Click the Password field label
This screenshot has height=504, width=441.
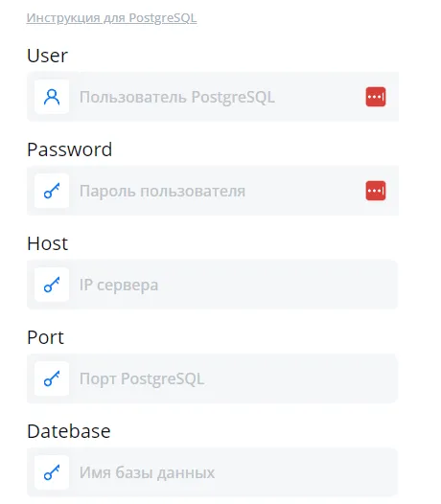point(69,149)
